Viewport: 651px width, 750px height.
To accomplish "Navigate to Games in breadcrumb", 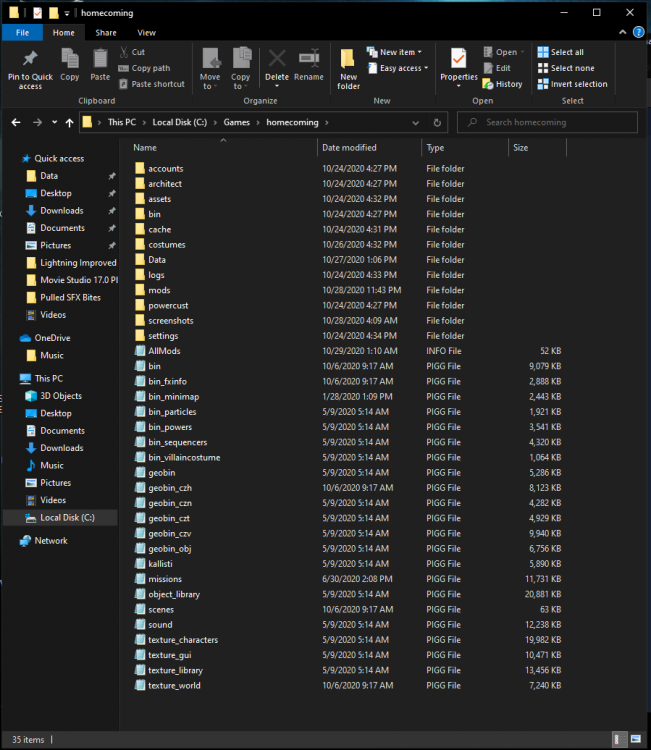I will (236, 122).
